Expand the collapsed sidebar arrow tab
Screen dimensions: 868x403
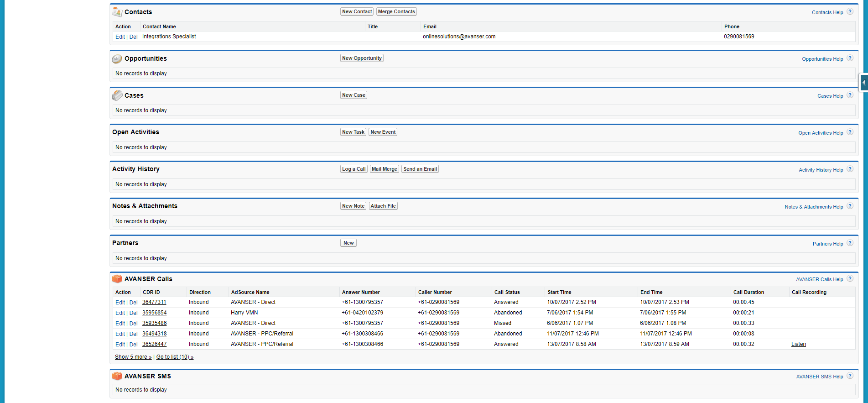click(x=863, y=83)
